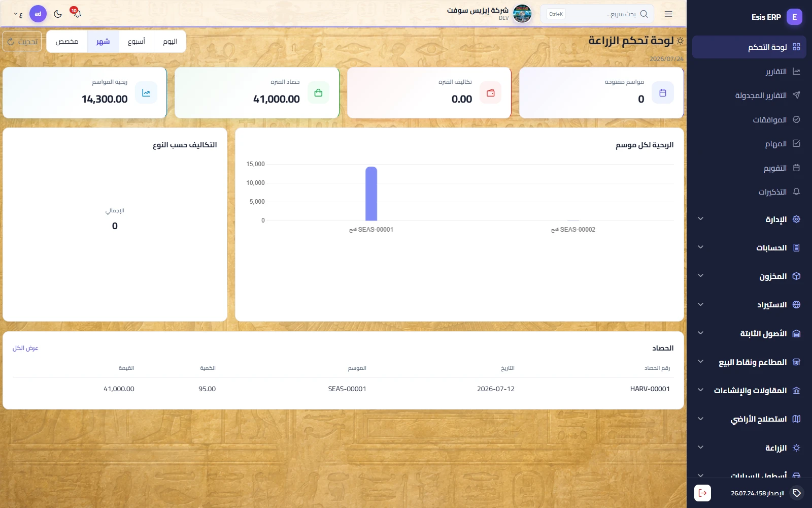Screen dimensions: 812x508
Task: Click the red logout icon
Action: click(x=702, y=493)
